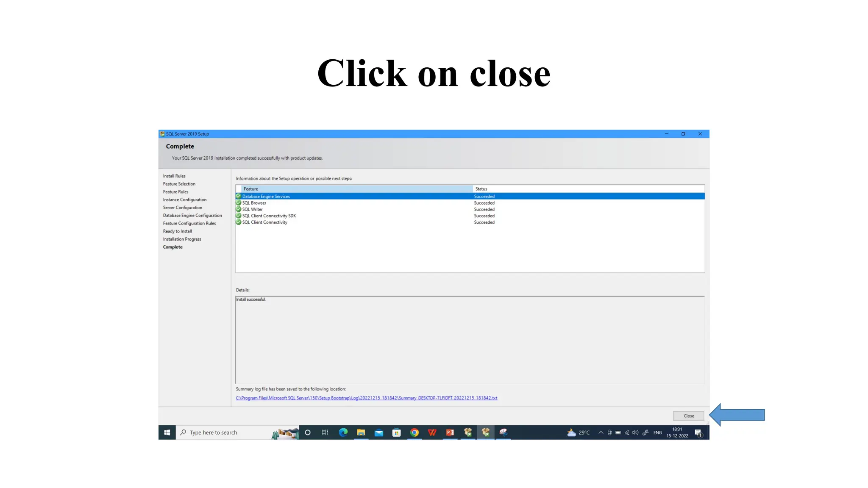The width and height of the screenshot is (868, 488).
Task: Click the Close button in SQL Server Setup
Action: pos(688,416)
